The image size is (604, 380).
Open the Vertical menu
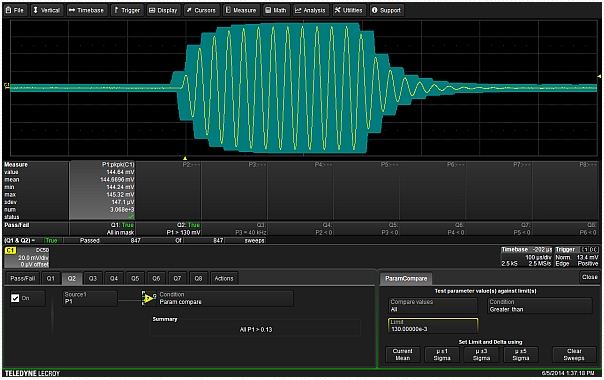47,10
